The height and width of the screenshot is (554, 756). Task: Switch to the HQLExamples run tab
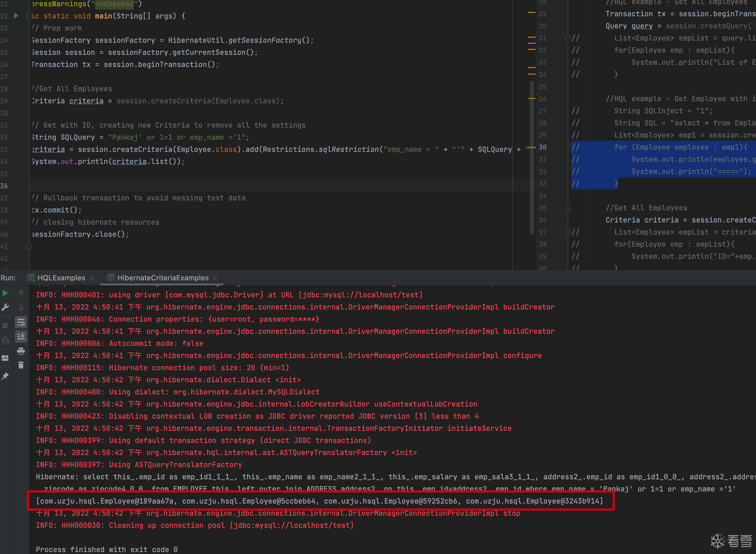tap(61, 278)
